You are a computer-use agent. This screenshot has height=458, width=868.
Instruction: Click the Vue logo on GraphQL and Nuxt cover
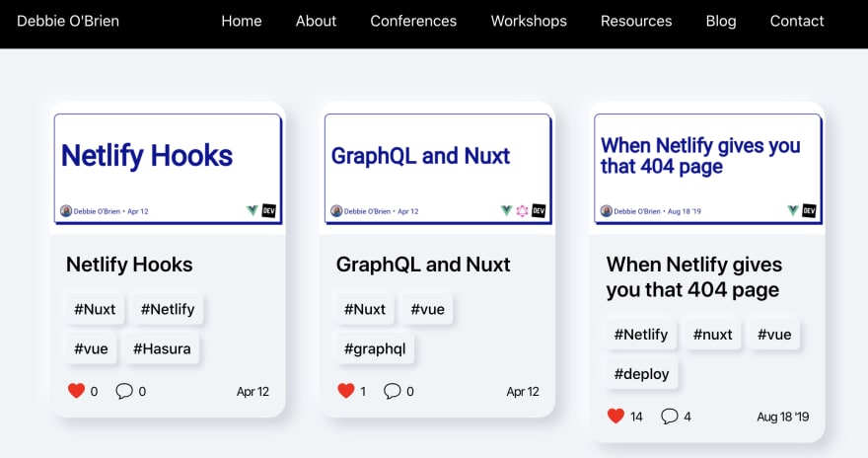pyautogui.click(x=506, y=210)
